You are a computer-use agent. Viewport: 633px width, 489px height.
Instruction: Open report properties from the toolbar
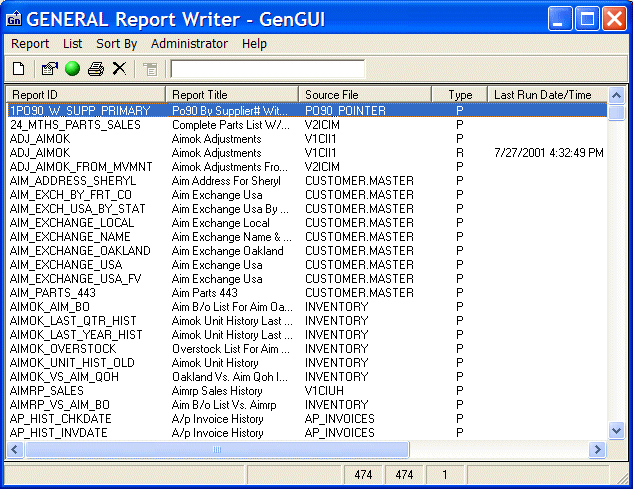click(49, 69)
